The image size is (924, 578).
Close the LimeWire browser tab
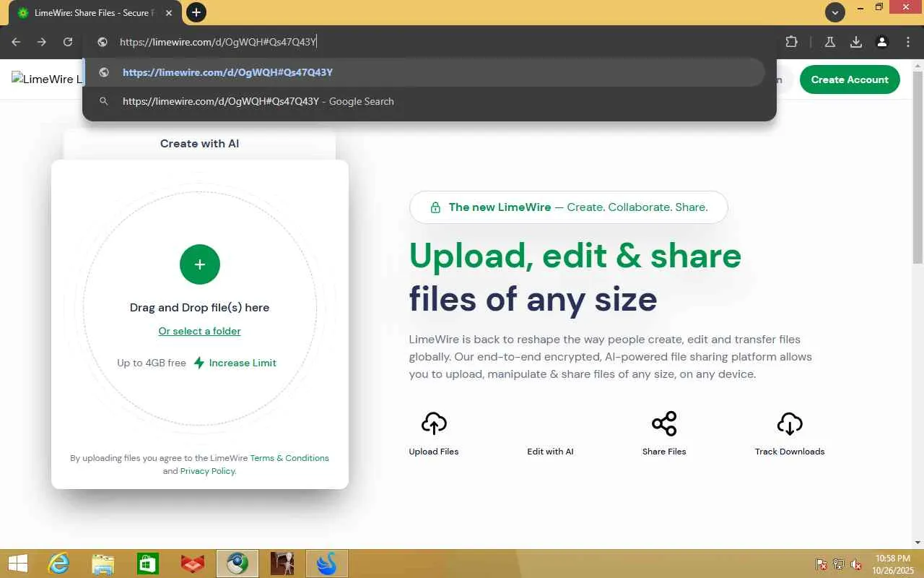(169, 13)
